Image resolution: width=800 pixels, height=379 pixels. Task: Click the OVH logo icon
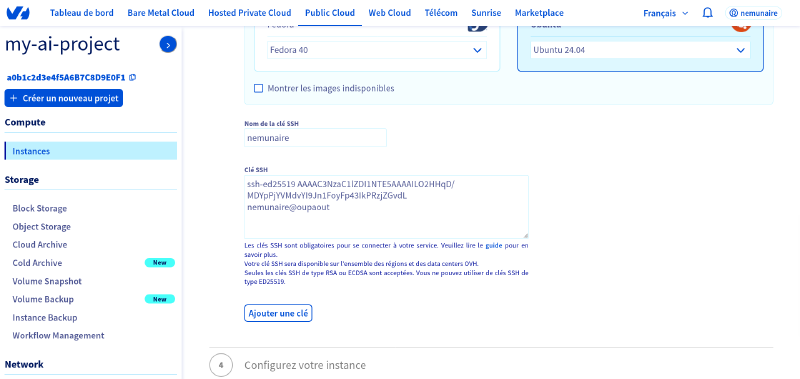tap(18, 13)
